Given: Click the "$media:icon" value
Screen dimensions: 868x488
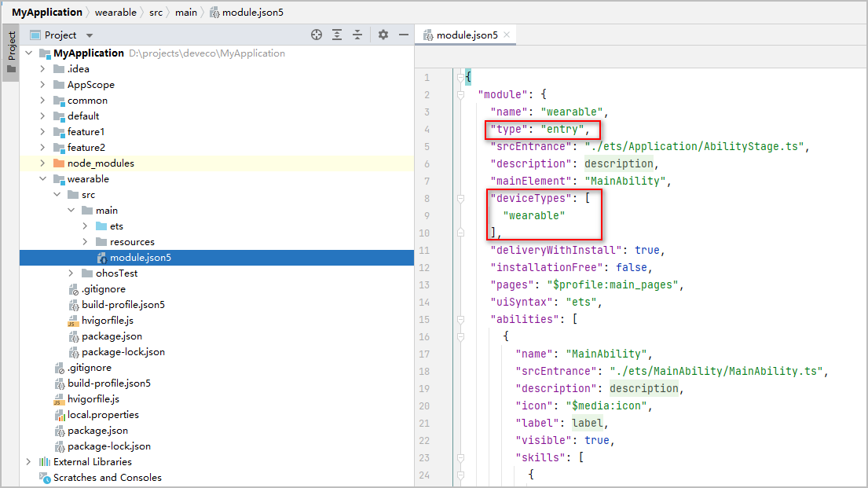Looking at the screenshot, I should point(606,405).
